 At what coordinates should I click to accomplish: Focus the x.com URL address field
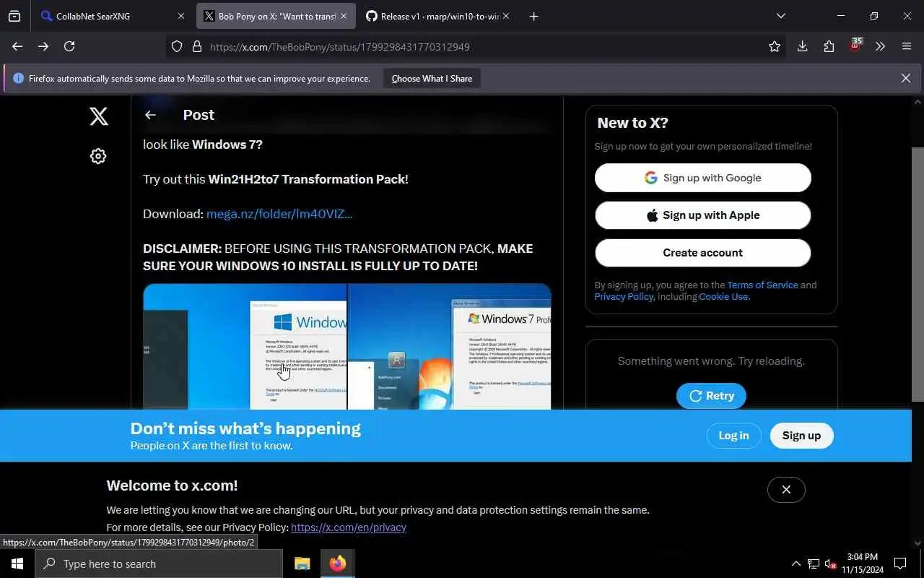click(476, 47)
